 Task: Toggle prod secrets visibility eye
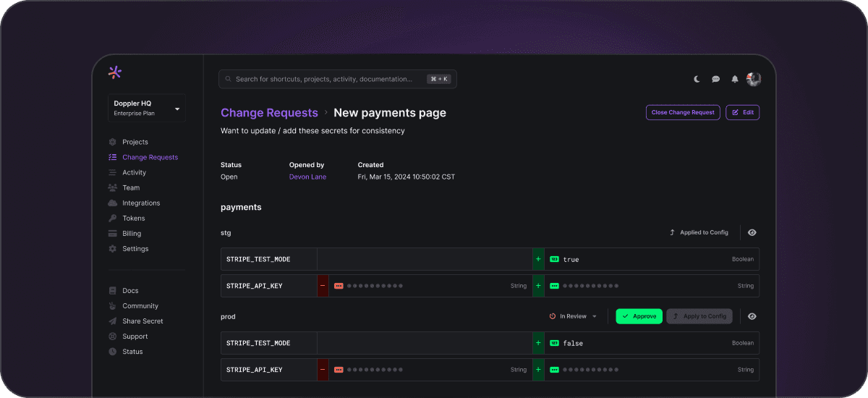coord(752,316)
